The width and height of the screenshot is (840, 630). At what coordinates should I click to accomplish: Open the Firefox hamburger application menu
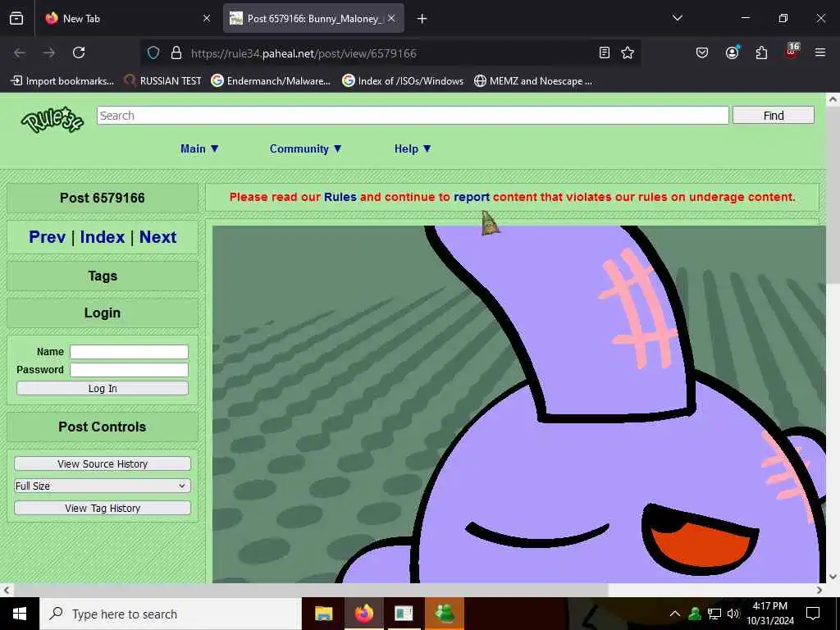pyautogui.click(x=820, y=52)
